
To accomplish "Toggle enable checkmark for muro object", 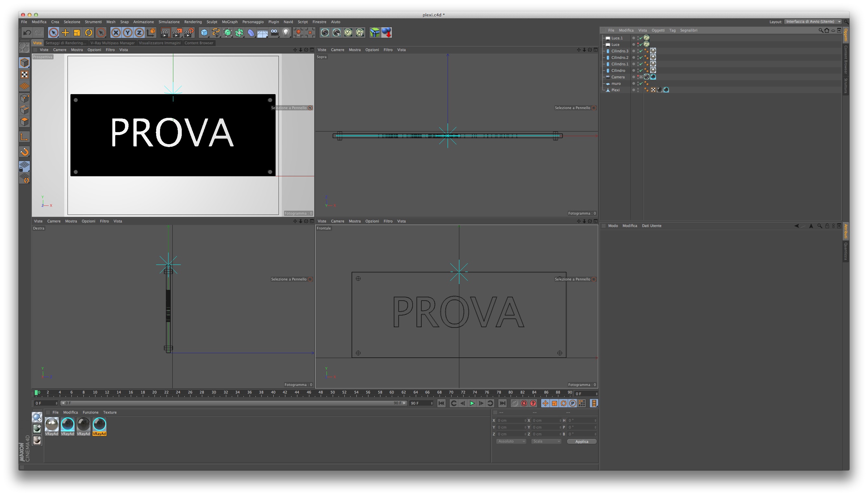I will (641, 83).
